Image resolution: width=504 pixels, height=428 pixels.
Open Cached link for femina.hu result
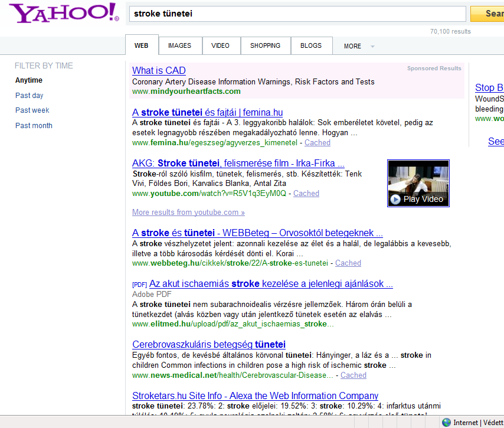click(x=318, y=142)
